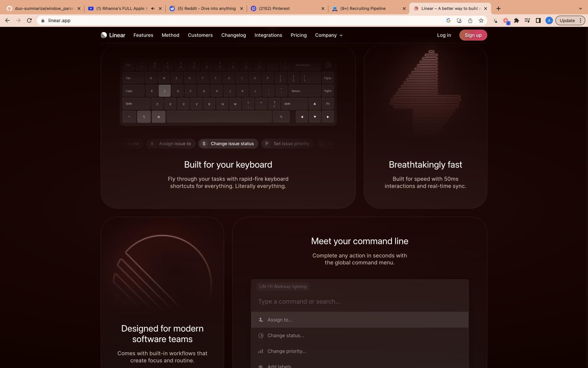Select the Change issue status shortcut chip
Viewport: 588px width, 368px height.
click(x=228, y=143)
